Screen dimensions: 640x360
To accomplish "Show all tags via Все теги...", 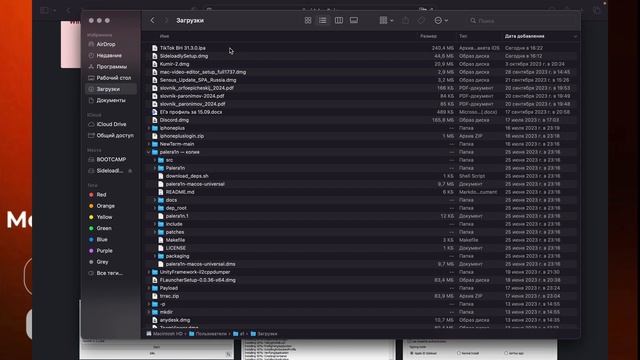I will coord(109,273).
